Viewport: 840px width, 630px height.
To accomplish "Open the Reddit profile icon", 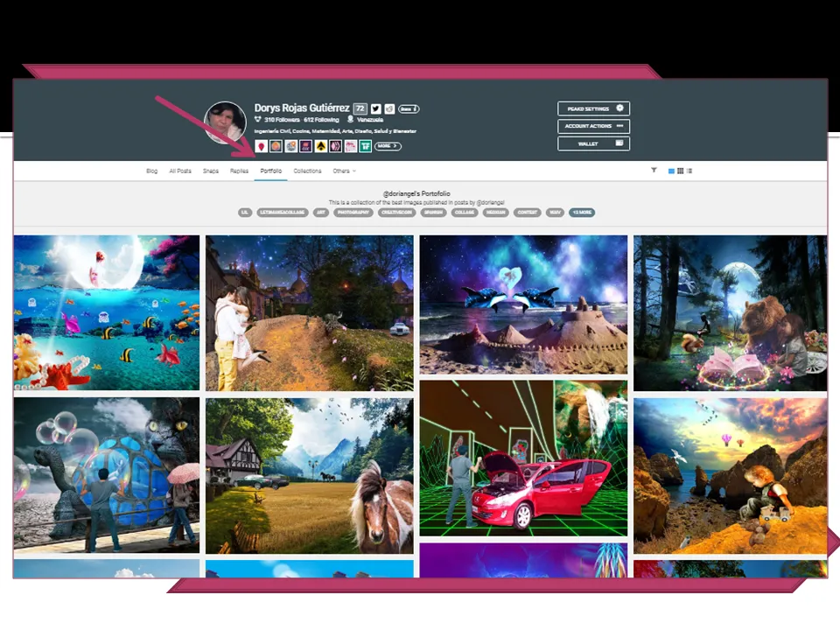I will pyautogui.click(x=389, y=108).
